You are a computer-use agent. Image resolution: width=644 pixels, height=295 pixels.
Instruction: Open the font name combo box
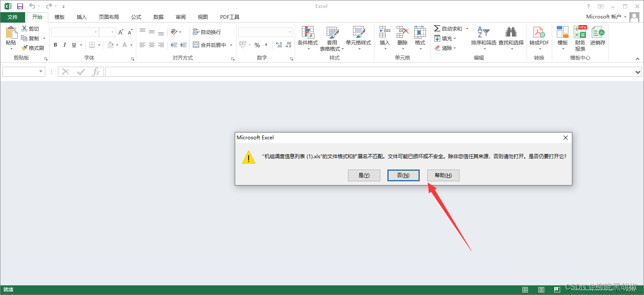coord(75,32)
